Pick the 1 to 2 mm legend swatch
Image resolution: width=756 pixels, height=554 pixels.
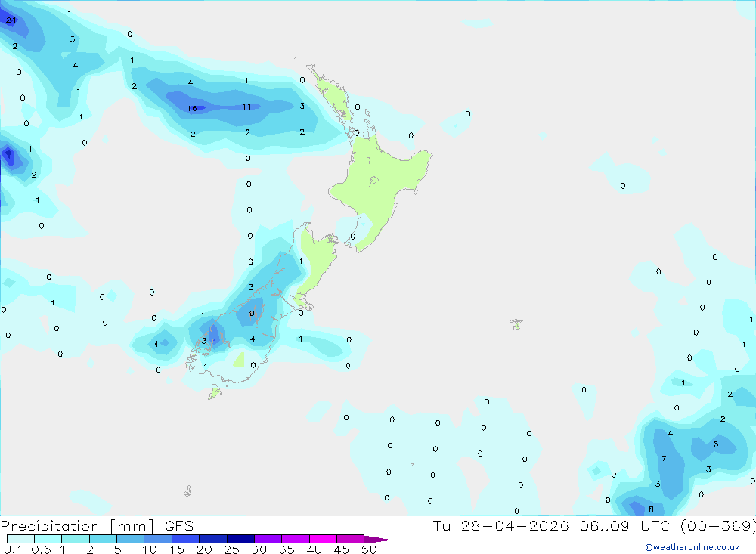point(75,539)
